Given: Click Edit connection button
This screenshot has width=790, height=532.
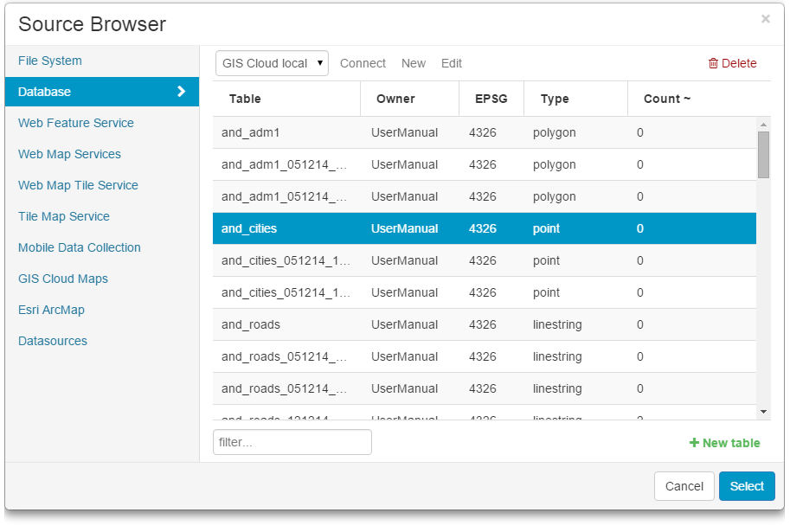Looking at the screenshot, I should [x=452, y=63].
